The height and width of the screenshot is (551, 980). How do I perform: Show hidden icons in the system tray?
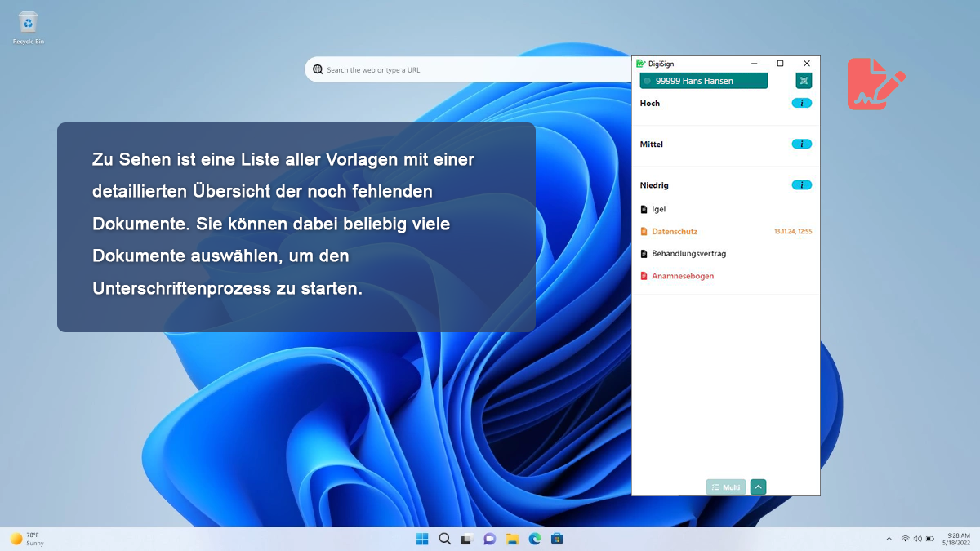click(889, 539)
